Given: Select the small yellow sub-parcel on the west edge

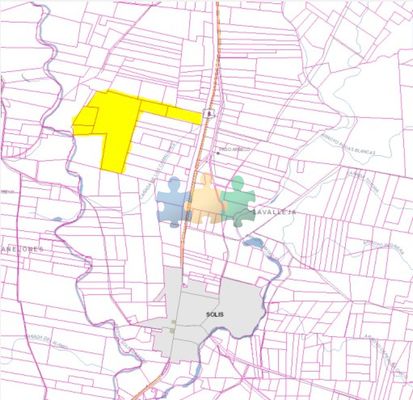Looking at the screenshot, I should (86, 117).
